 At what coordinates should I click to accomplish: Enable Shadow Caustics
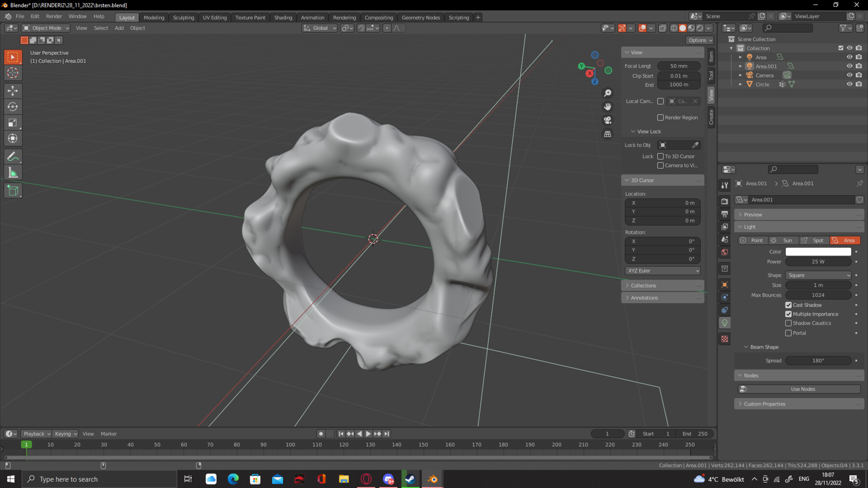(x=788, y=323)
